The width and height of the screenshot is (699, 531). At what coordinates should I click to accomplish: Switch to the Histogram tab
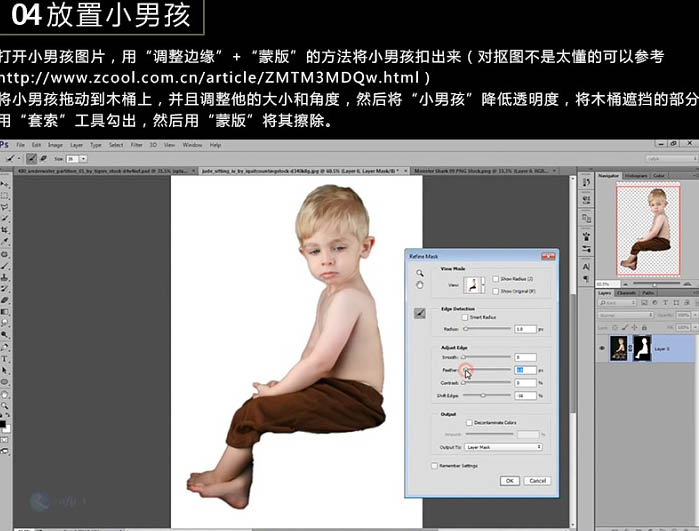[636, 176]
